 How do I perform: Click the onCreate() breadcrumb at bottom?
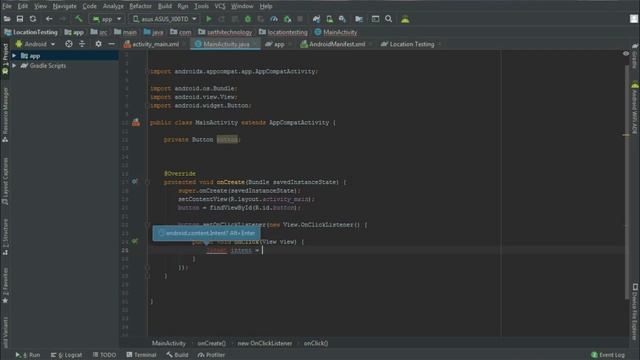point(211,343)
